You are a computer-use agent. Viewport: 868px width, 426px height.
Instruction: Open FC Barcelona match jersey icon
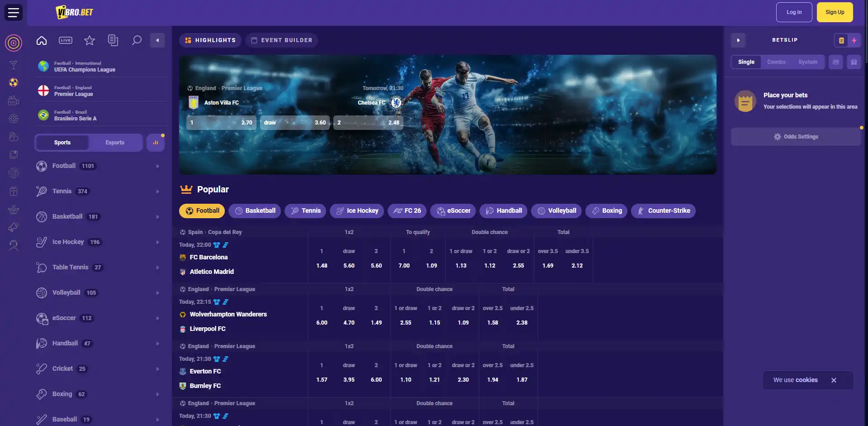217,245
